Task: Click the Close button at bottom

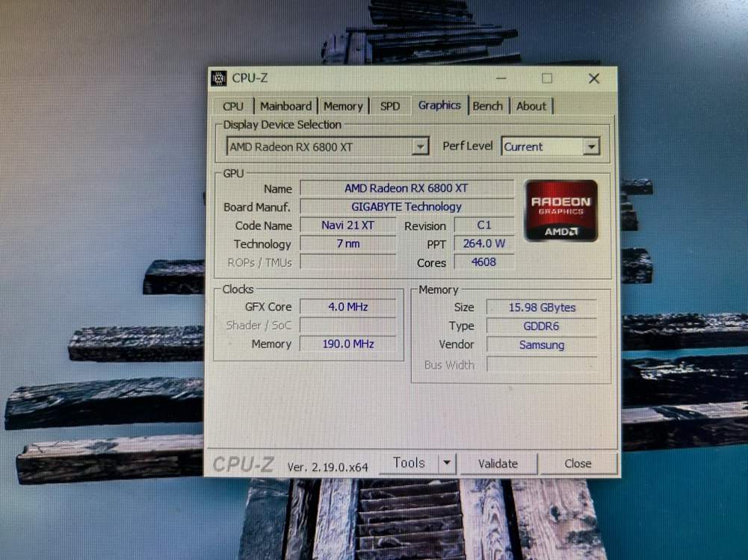Action: [x=578, y=463]
